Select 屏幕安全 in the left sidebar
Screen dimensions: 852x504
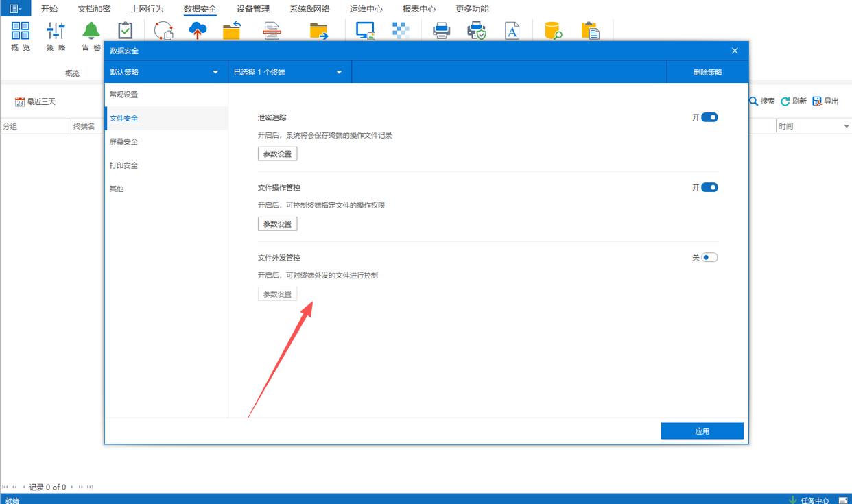[123, 142]
